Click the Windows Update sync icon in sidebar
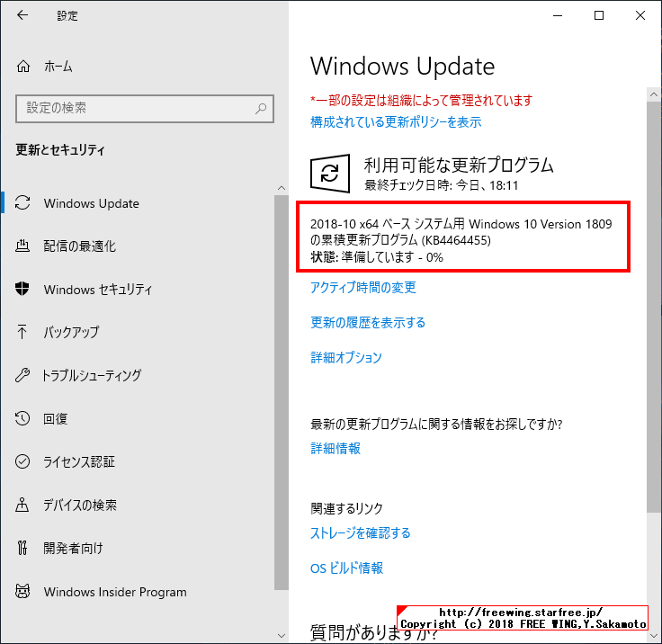662x644 pixels. (x=22, y=202)
